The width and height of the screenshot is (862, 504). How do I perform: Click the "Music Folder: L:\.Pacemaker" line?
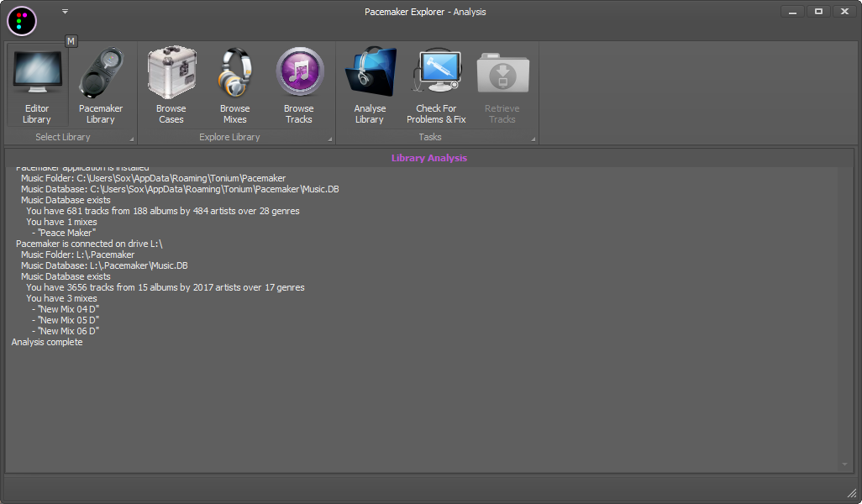77,255
